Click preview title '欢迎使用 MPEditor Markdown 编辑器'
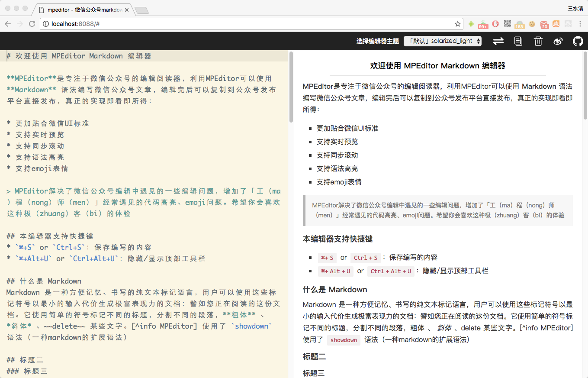588x378 pixels. point(438,66)
